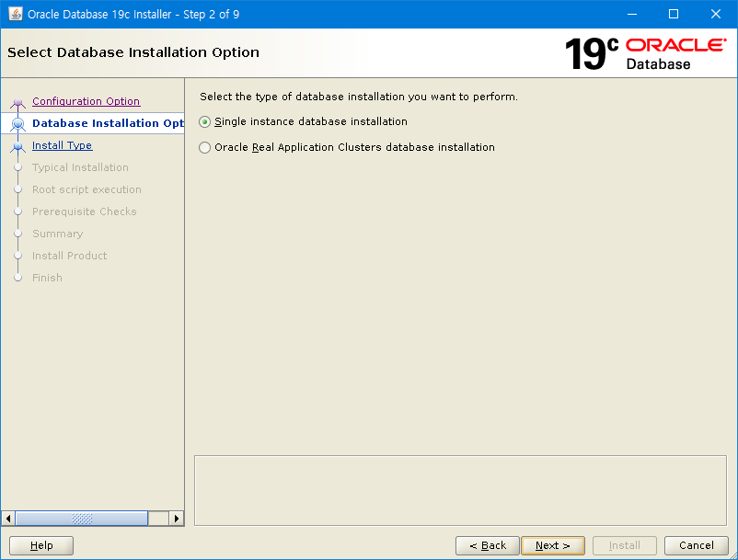Click the Install Type step node icon
This screenshot has width=738, height=560.
18,146
